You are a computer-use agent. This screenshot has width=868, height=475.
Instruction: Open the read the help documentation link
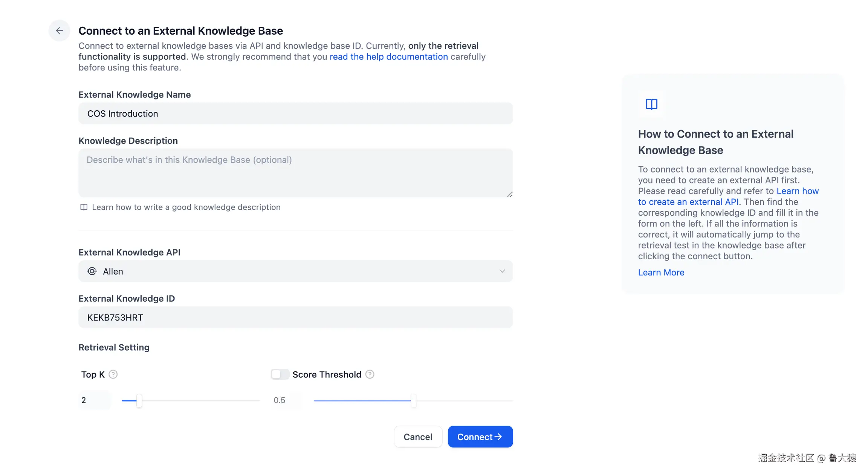click(x=388, y=57)
